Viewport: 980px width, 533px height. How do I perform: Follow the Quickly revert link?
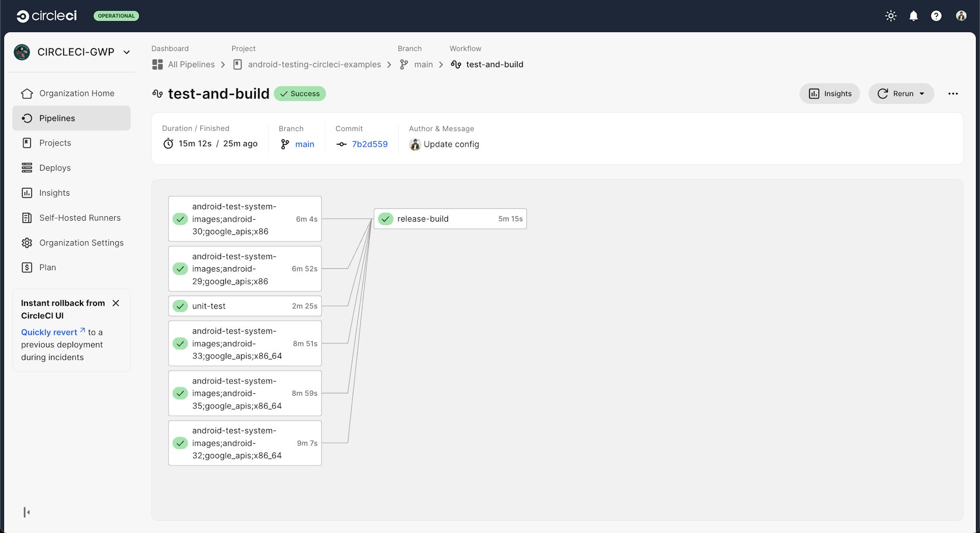click(x=49, y=332)
